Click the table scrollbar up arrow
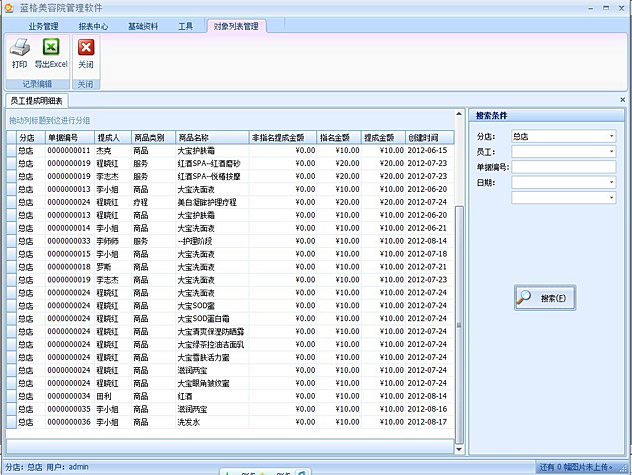 459,114
